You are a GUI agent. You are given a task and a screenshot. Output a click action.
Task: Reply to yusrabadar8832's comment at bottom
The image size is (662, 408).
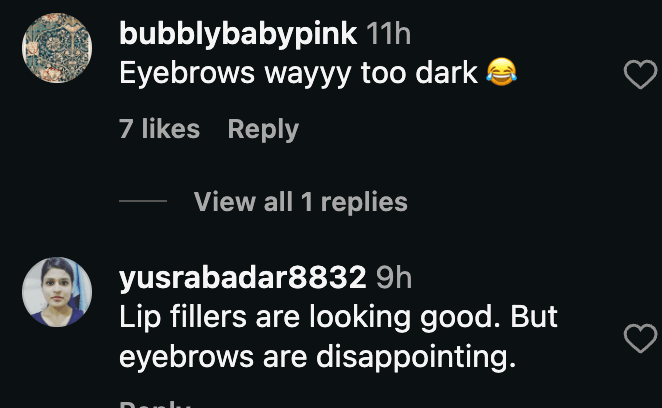point(155,404)
